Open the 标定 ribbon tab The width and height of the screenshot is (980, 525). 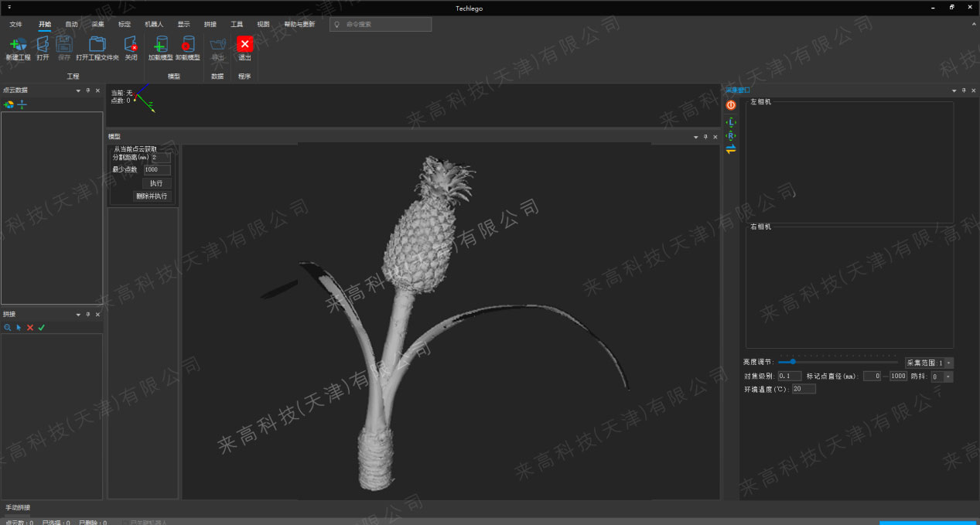click(125, 24)
